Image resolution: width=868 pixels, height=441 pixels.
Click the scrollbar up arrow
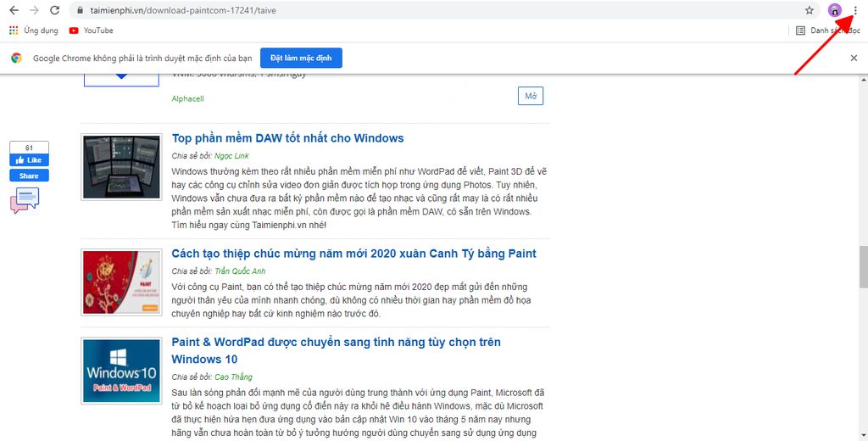863,80
